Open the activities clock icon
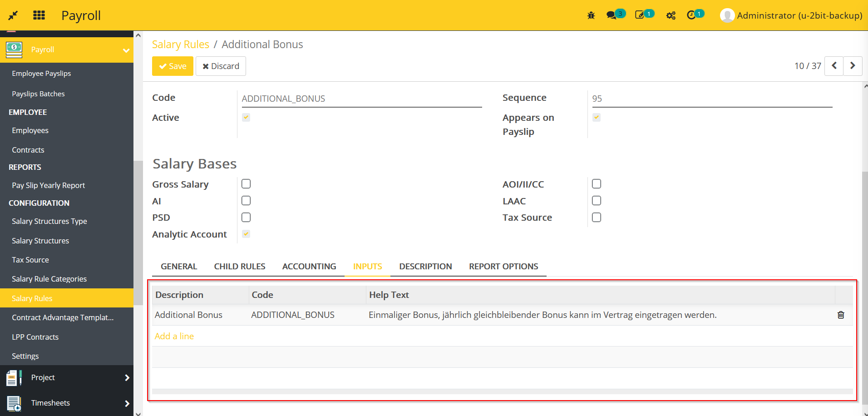Image resolution: width=868 pixels, height=416 pixels. pyautogui.click(x=691, y=15)
